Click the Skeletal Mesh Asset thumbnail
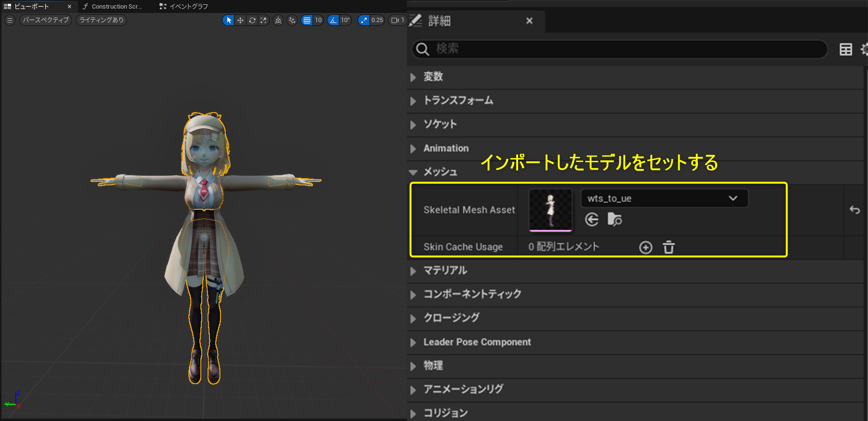This screenshot has width=868, height=421. click(550, 210)
